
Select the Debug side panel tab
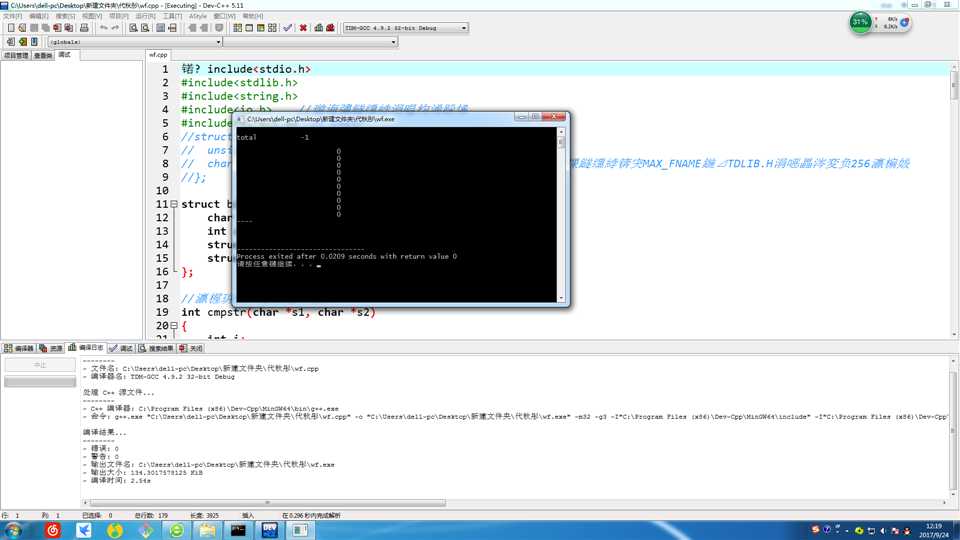click(x=66, y=54)
